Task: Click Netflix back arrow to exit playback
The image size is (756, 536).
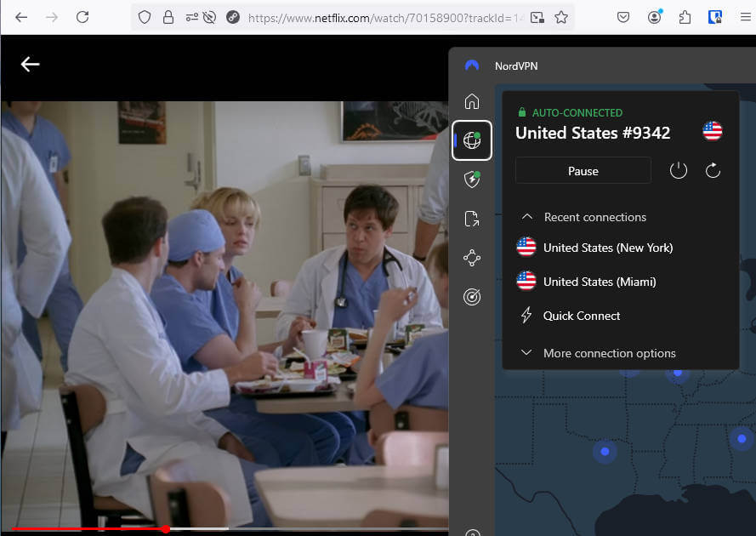Action: pos(31,65)
